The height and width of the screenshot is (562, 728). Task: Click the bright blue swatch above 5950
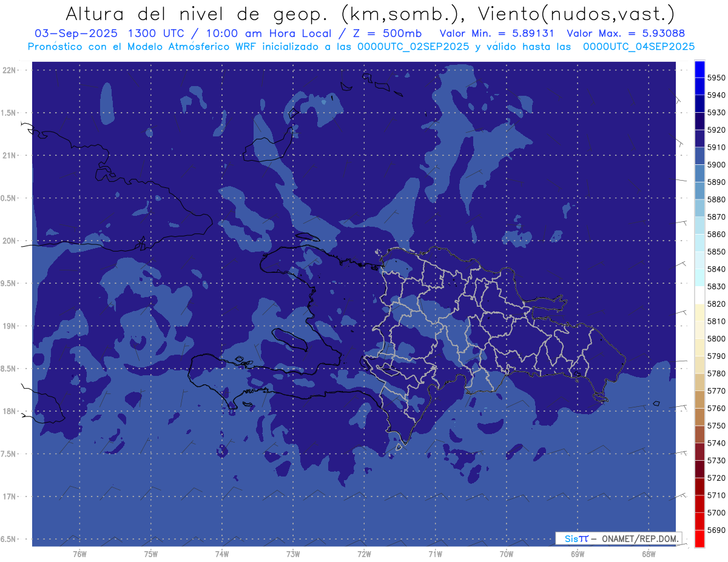click(699, 69)
